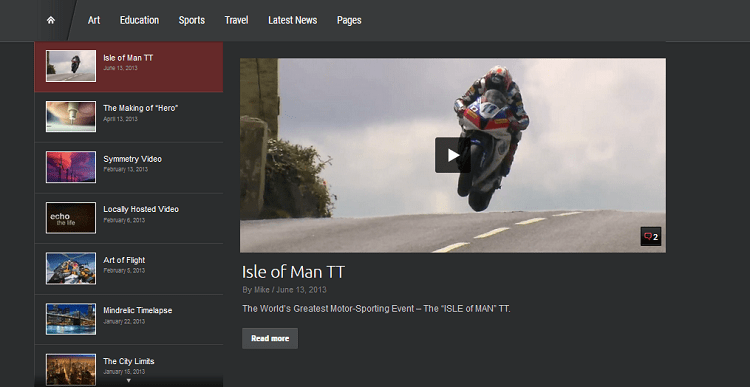Open the Travel navigation item

236,20
